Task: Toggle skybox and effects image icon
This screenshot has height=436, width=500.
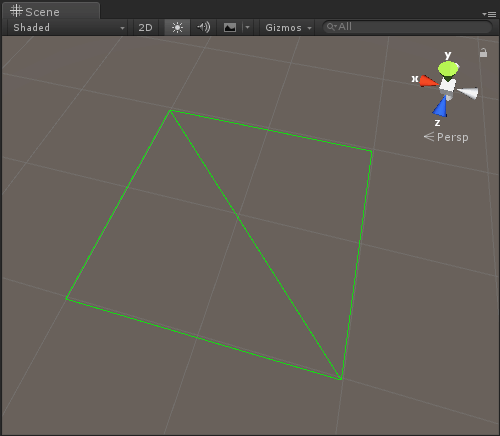Action: 230,27
